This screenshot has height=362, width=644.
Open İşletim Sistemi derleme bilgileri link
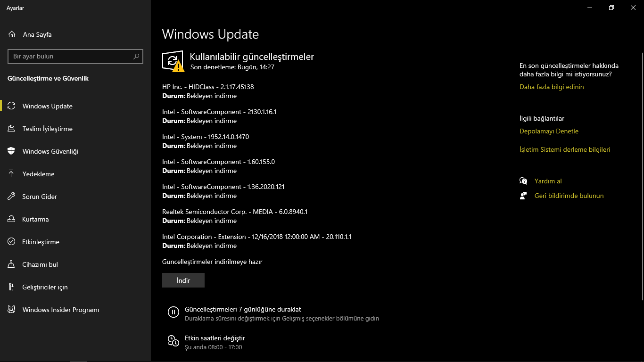pyautogui.click(x=565, y=149)
